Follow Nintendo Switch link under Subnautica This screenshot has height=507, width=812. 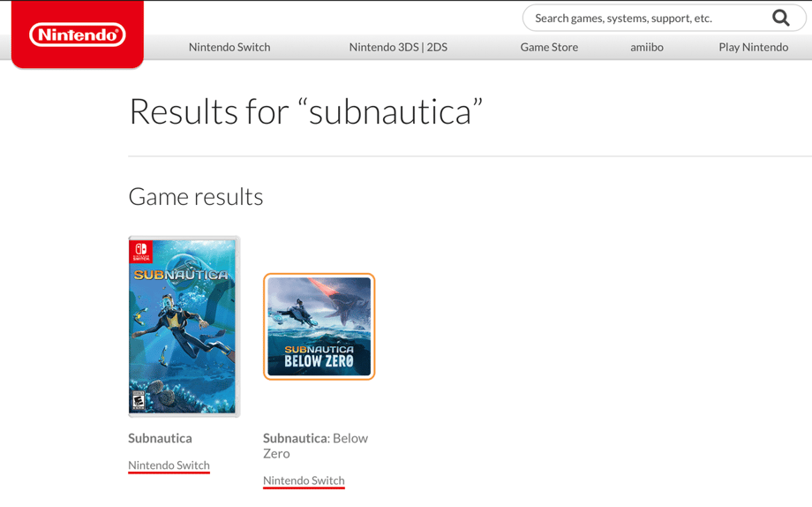click(x=169, y=465)
